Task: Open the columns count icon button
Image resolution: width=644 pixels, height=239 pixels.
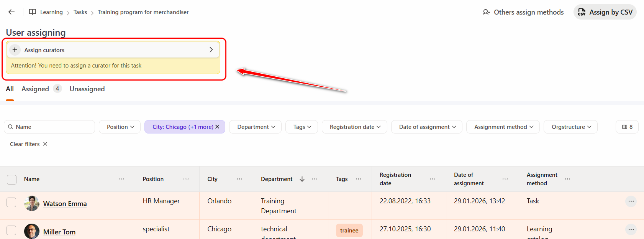Action: click(x=627, y=127)
